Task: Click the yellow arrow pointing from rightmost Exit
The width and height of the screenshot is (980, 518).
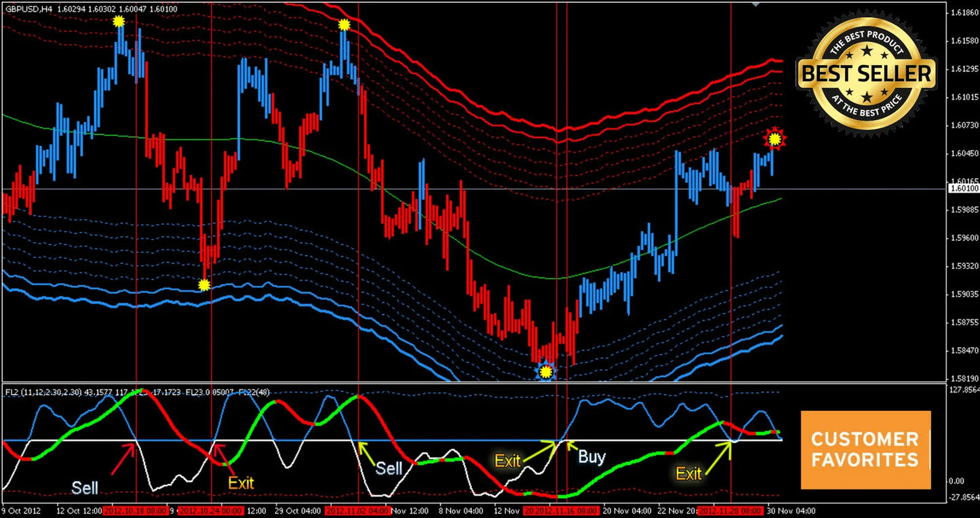Action: click(719, 456)
